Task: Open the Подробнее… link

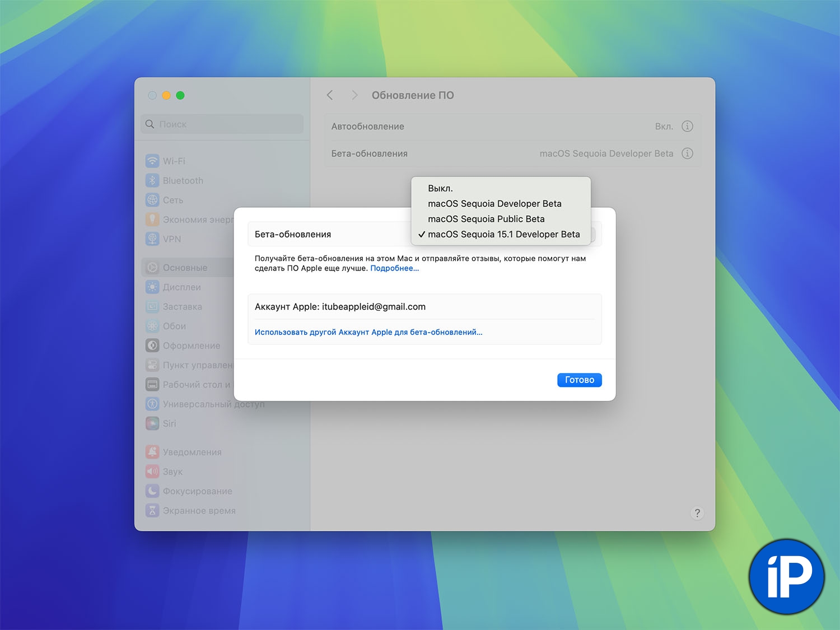Action: click(x=394, y=269)
